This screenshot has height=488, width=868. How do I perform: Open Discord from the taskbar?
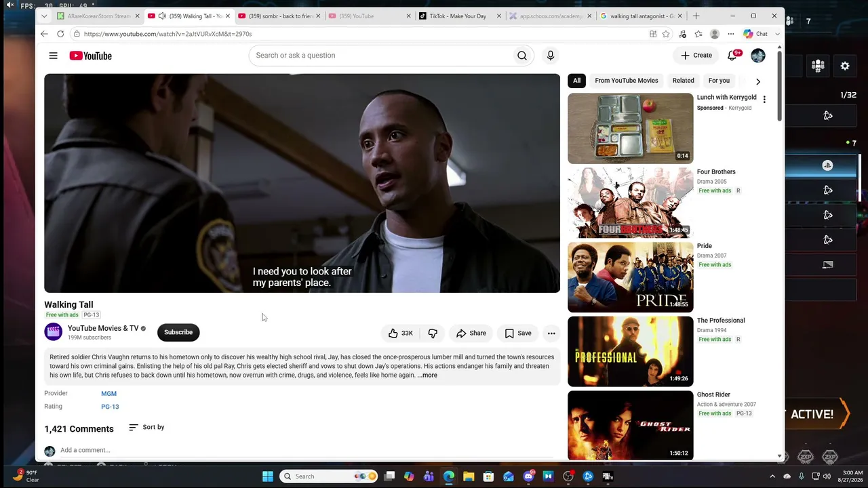tap(528, 476)
